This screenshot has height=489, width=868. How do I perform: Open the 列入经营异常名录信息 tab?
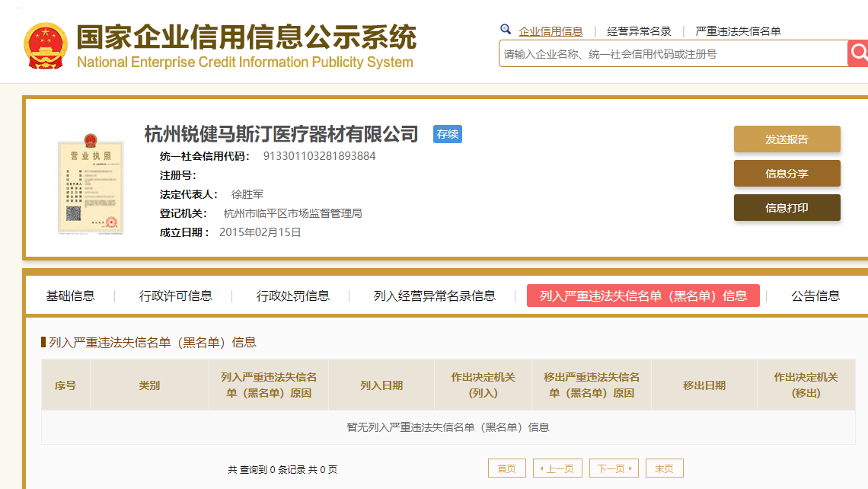pyautogui.click(x=435, y=296)
